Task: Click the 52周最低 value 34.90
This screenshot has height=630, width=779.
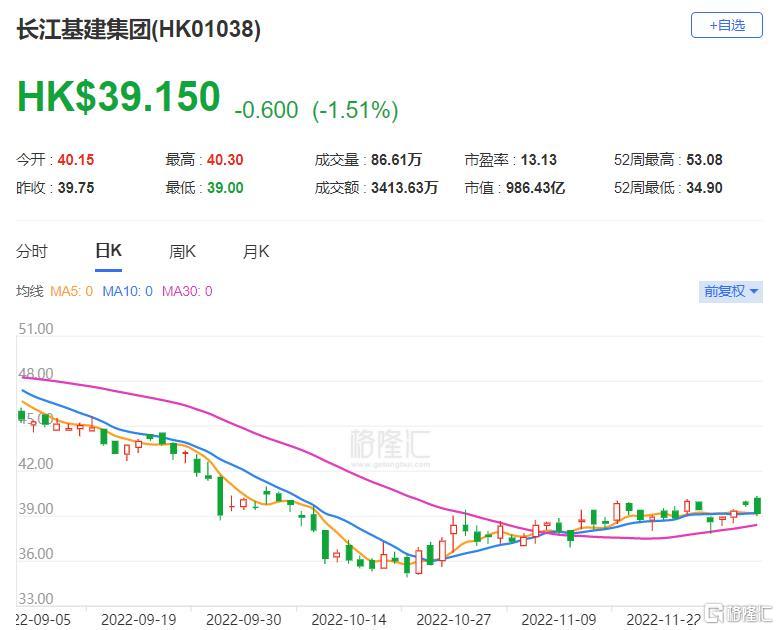Action: pos(704,188)
